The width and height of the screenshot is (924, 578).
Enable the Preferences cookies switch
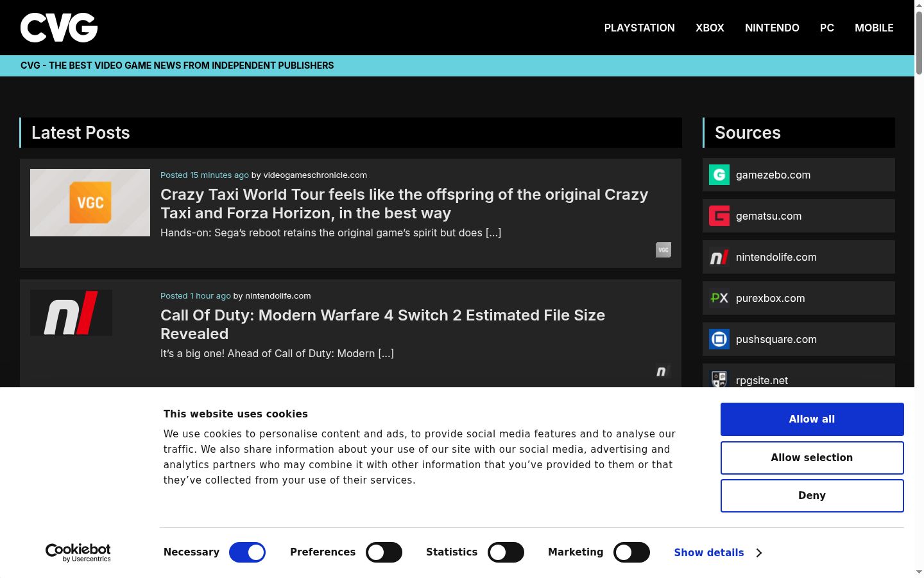384,552
